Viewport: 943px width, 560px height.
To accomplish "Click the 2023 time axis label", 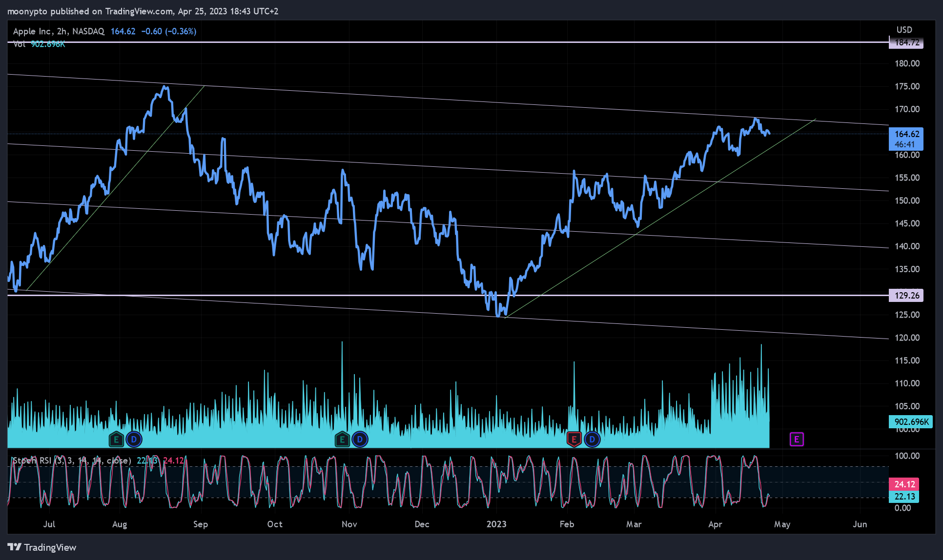I will click(x=496, y=524).
